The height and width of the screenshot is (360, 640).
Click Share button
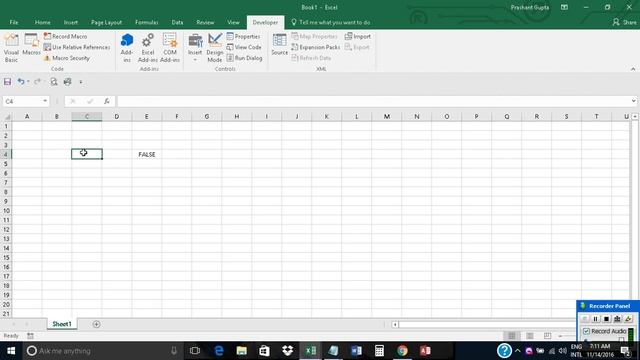624,22
